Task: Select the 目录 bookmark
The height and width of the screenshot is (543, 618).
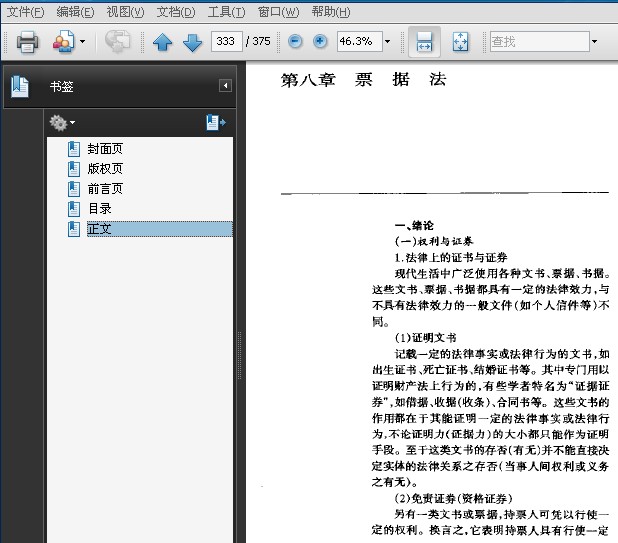Action: point(99,209)
